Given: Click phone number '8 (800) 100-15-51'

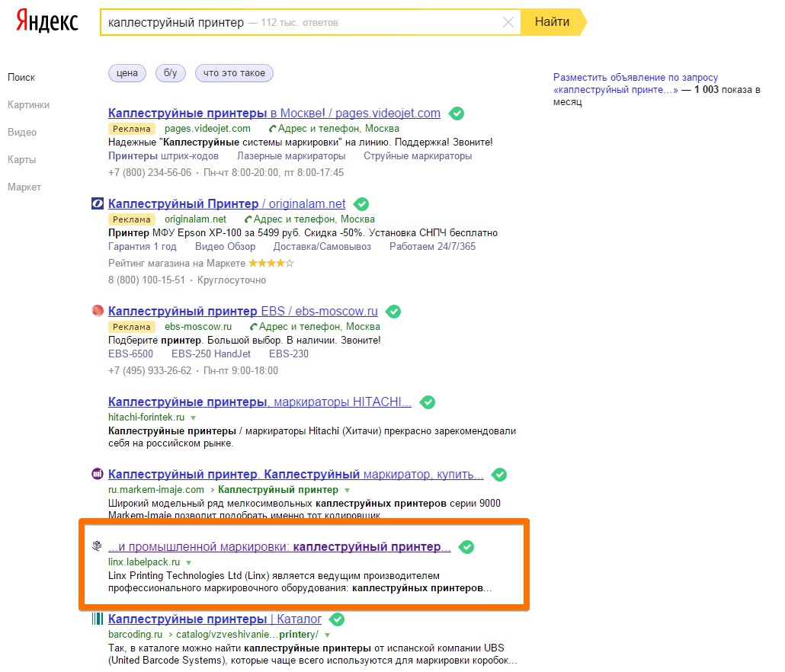Looking at the screenshot, I should (x=146, y=280).
